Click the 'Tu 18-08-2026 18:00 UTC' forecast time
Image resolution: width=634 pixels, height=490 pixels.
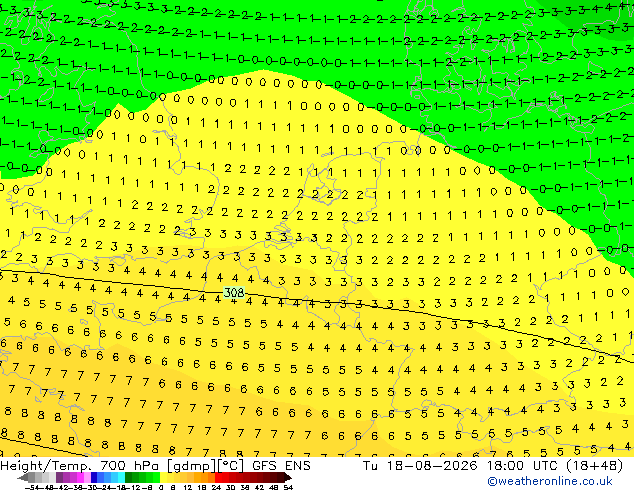[460, 466]
